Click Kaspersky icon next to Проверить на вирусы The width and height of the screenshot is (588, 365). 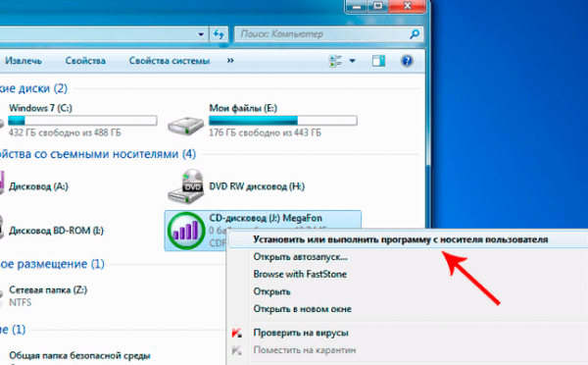coord(237,333)
